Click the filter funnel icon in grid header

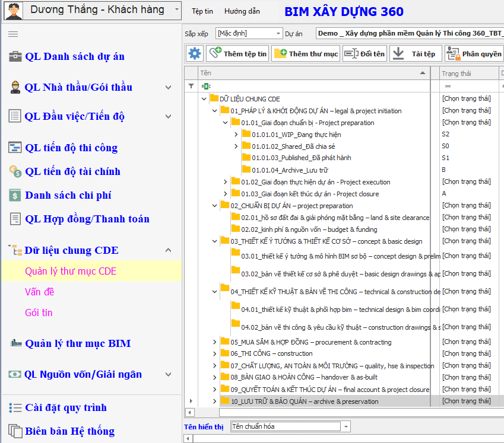[191, 86]
